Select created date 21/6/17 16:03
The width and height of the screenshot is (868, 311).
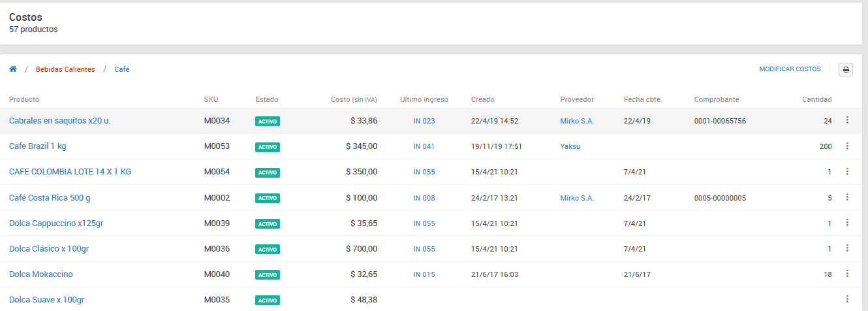(x=495, y=274)
